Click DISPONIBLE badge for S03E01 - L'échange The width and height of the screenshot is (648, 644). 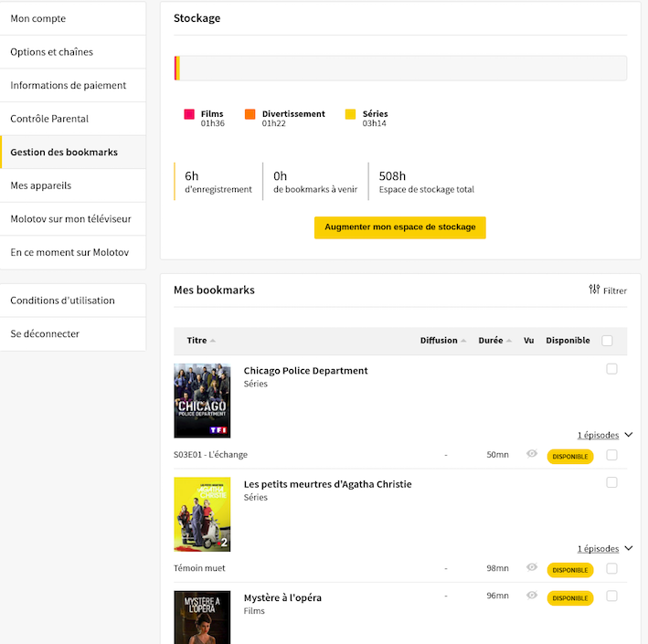pos(570,457)
